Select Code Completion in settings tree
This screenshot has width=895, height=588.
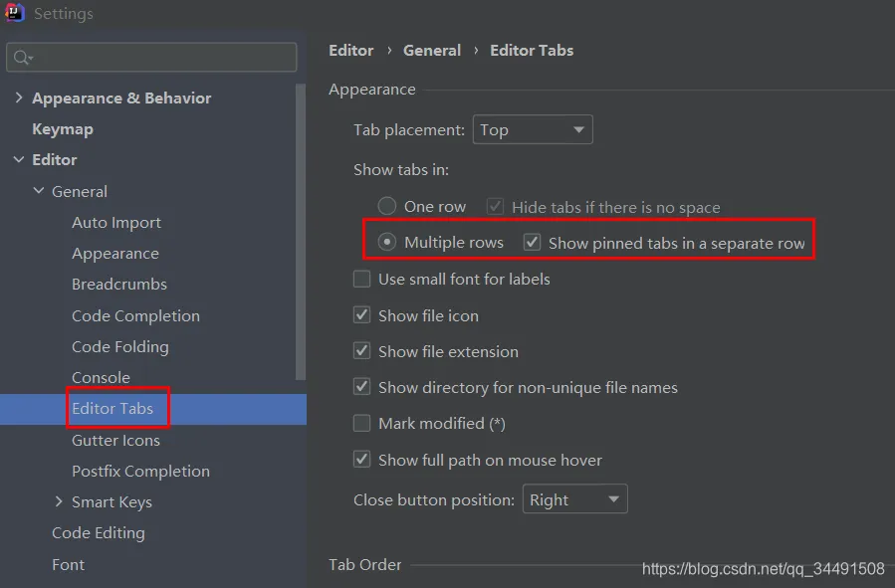click(x=135, y=315)
